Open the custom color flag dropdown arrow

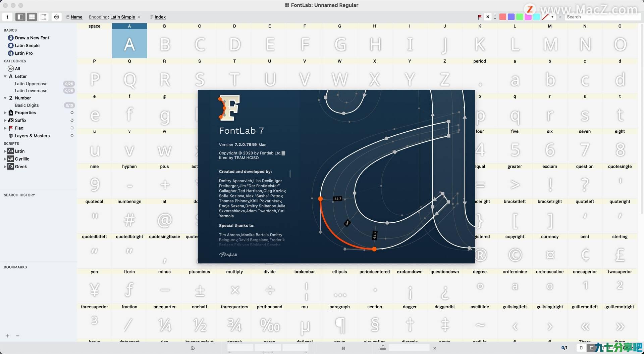pos(552,17)
